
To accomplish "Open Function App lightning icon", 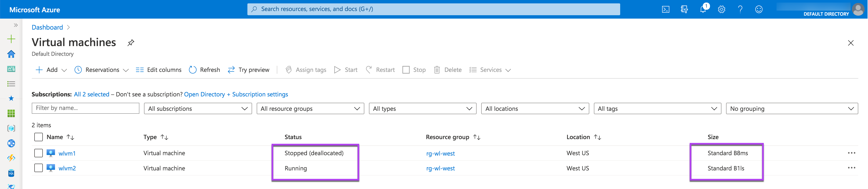I will (x=11, y=158).
